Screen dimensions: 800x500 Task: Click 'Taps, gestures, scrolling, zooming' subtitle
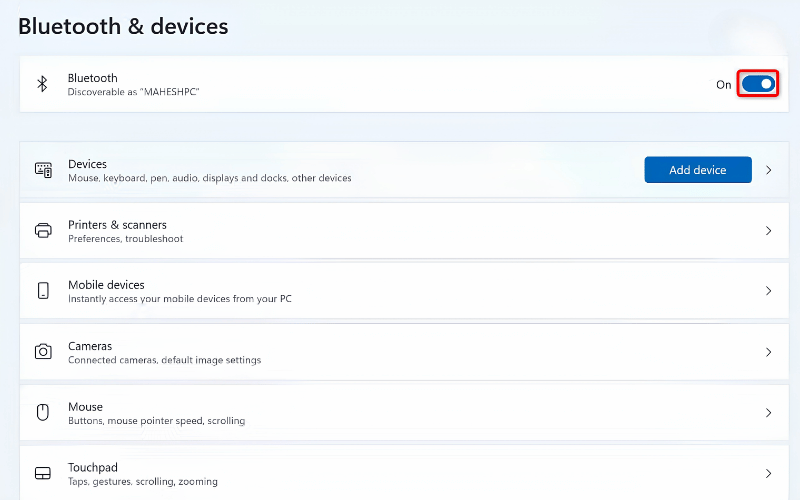143,481
